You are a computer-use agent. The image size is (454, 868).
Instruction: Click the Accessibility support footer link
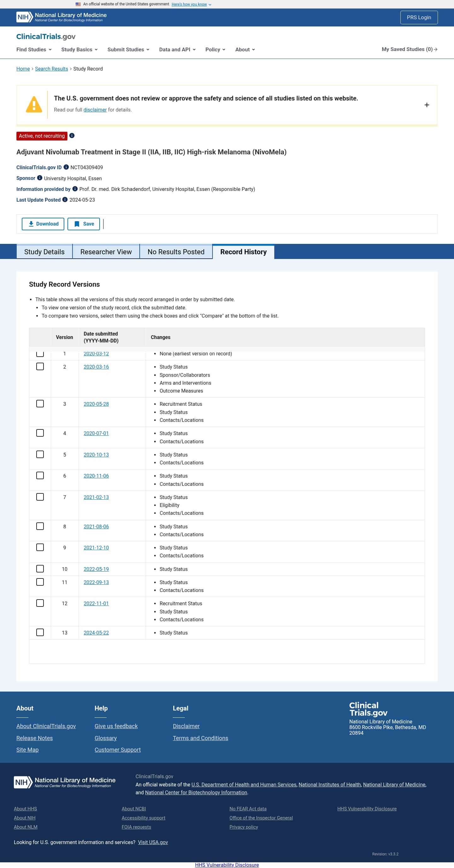click(x=143, y=818)
